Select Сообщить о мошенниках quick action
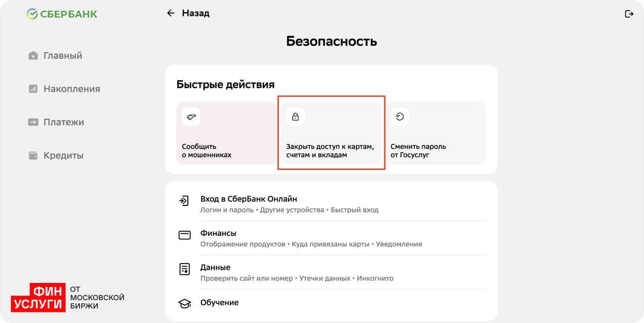 (x=226, y=133)
